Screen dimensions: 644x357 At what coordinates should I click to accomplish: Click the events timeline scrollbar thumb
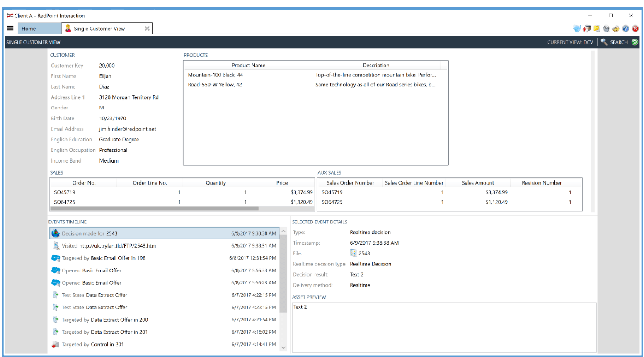(x=283, y=274)
